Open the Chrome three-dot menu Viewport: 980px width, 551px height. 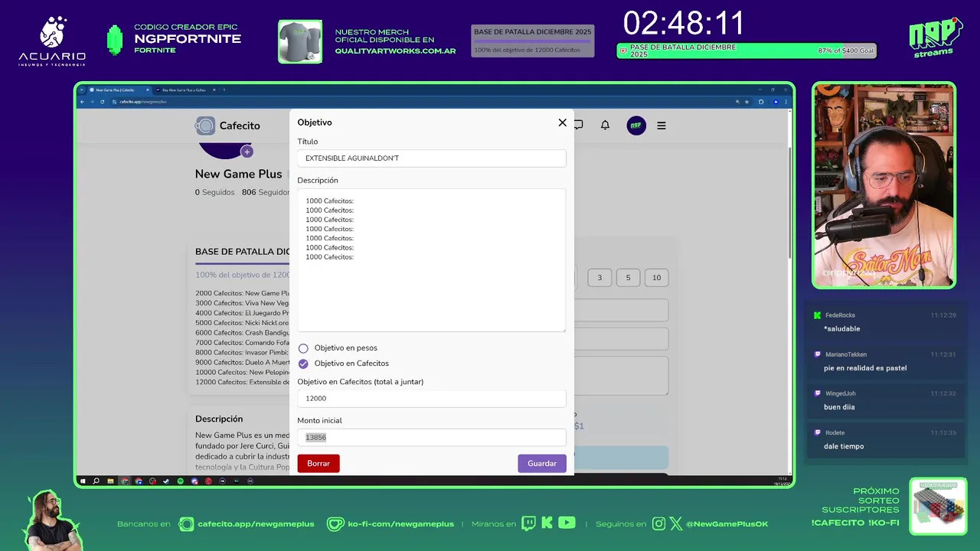click(786, 102)
